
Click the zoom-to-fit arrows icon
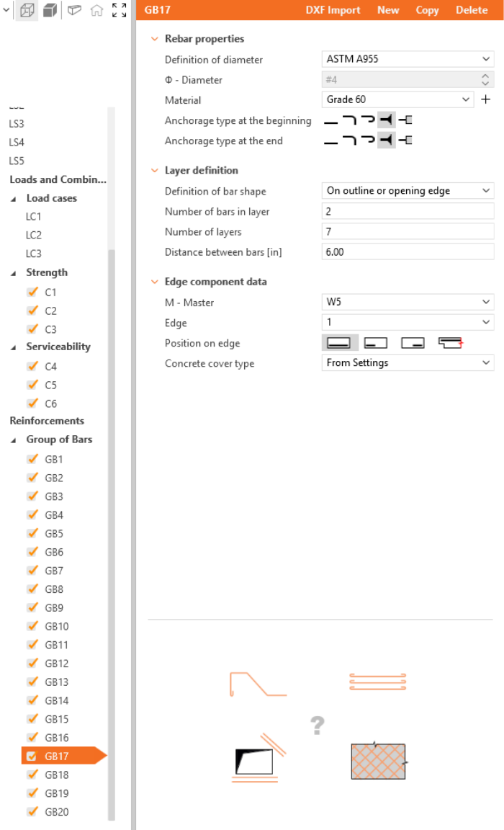click(x=120, y=11)
